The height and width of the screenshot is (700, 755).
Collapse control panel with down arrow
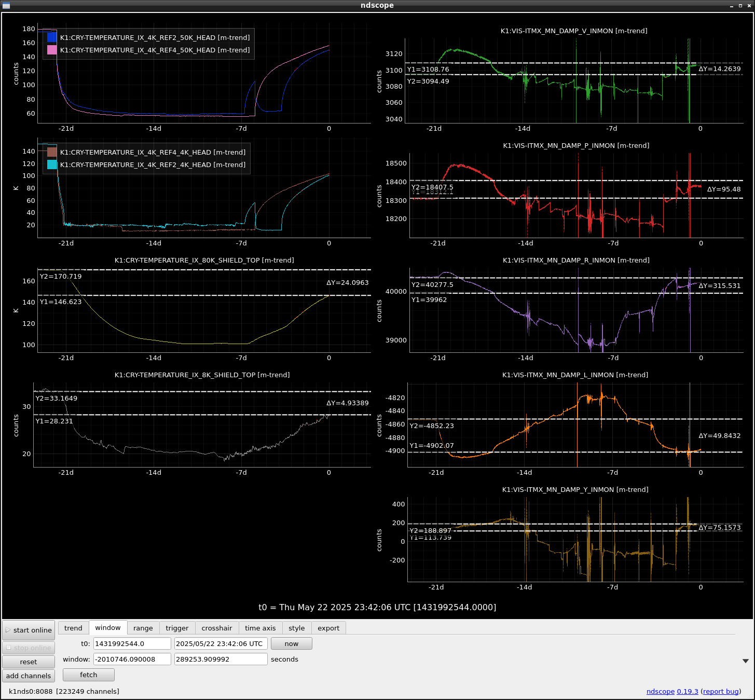[746, 661]
